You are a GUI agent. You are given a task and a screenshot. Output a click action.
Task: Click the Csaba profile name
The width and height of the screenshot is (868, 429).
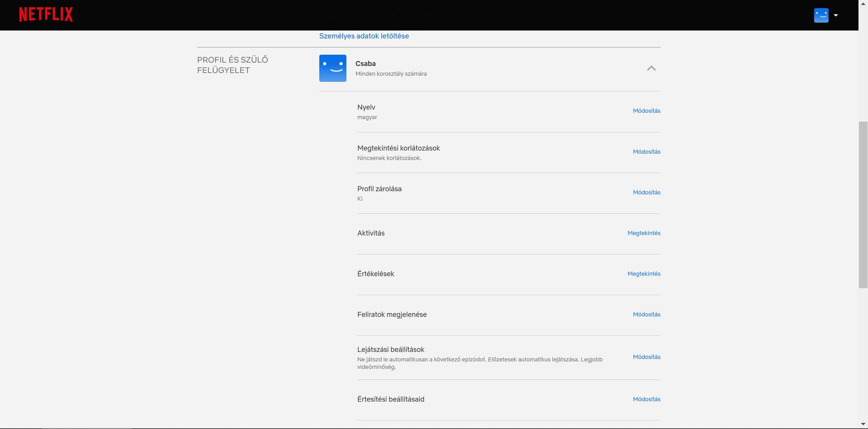click(x=365, y=64)
